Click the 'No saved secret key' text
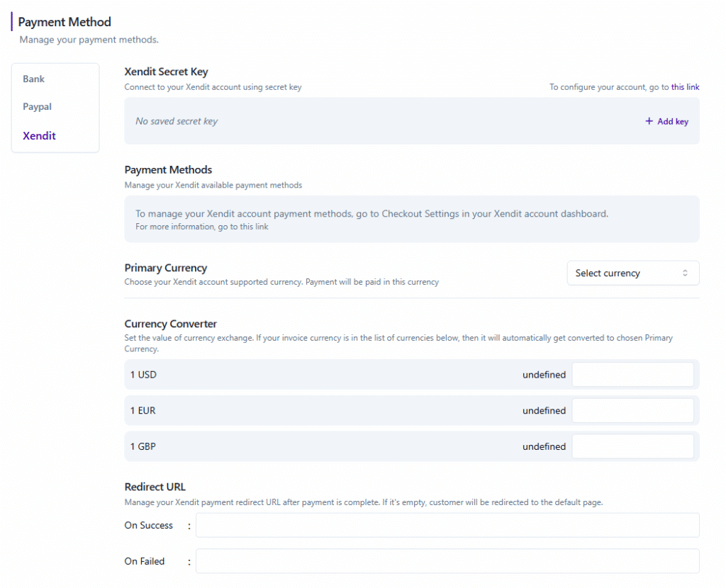This screenshot has width=726, height=588. pyautogui.click(x=177, y=121)
